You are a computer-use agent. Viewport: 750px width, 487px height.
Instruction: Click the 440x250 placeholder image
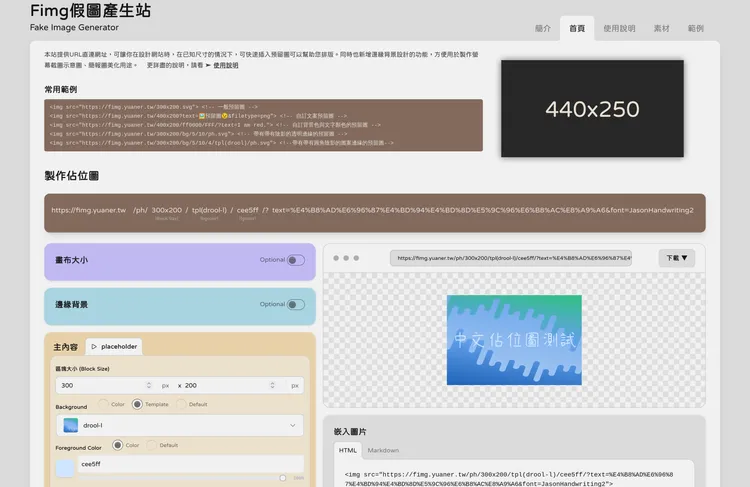[592, 109]
